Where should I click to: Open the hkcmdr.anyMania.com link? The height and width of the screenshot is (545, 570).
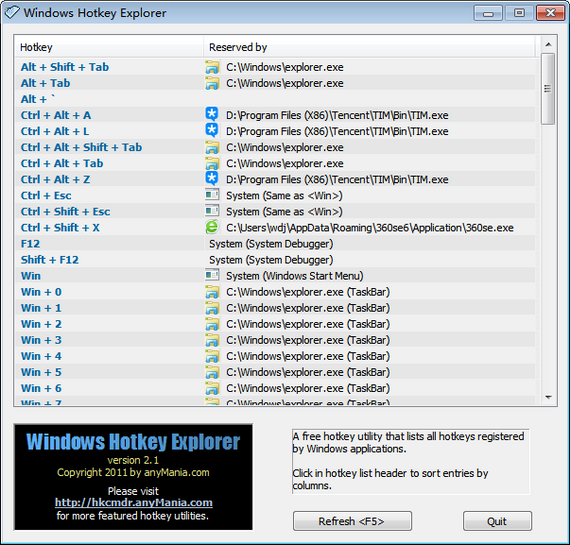point(134,502)
